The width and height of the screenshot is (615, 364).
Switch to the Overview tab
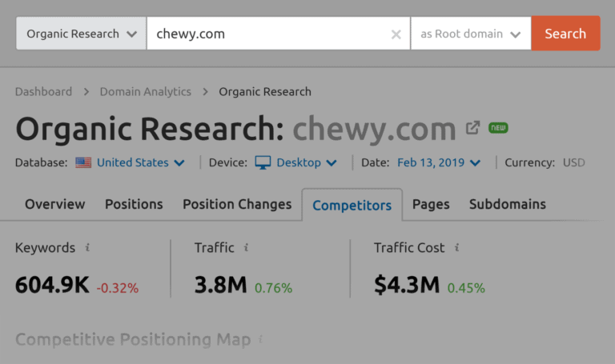pos(55,204)
